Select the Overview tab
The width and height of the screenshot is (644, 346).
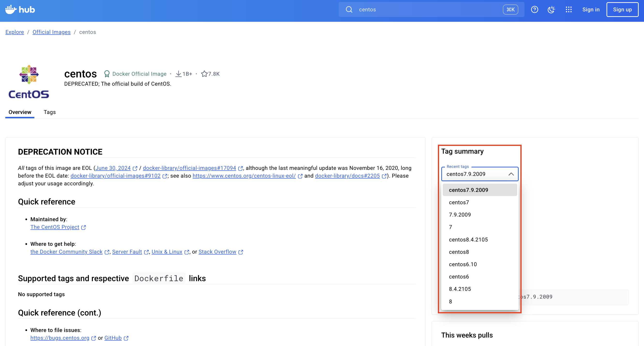[20, 112]
